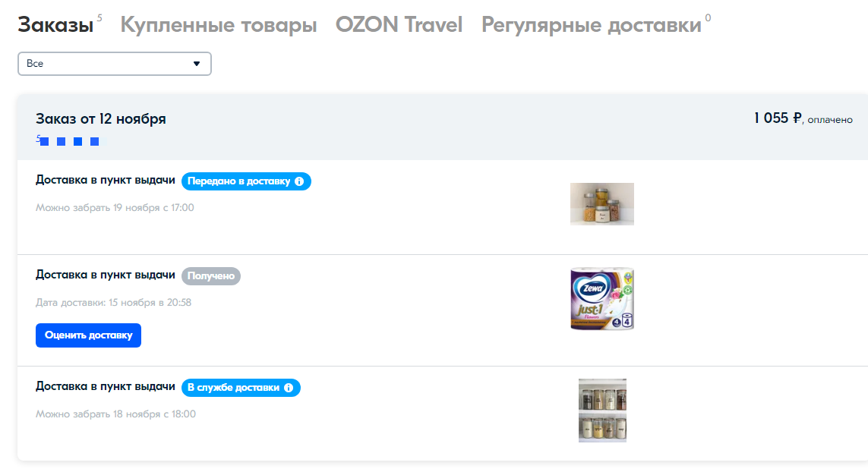Open the glass jars product thumbnail
The height and width of the screenshot is (472, 868).
click(601, 204)
